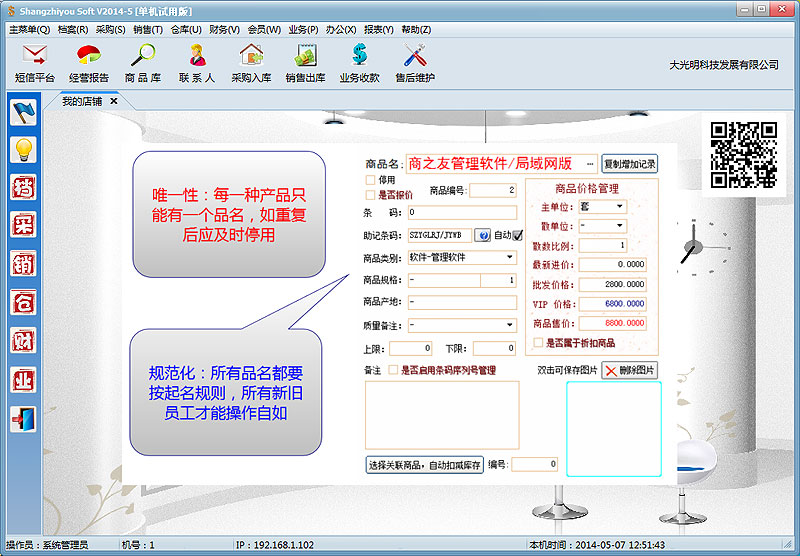This screenshot has height=556, width=800.
Task: Focus the 条码 barcode input field
Action: point(462,212)
